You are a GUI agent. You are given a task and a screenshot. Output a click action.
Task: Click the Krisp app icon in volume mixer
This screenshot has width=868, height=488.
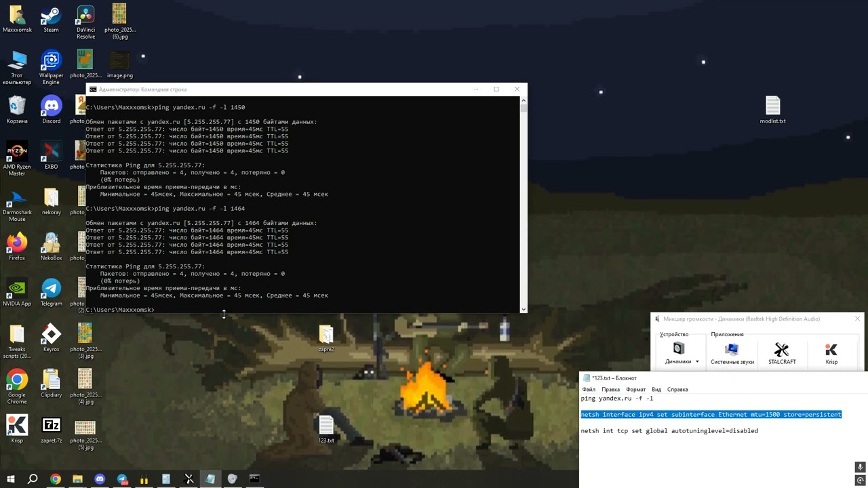831,350
